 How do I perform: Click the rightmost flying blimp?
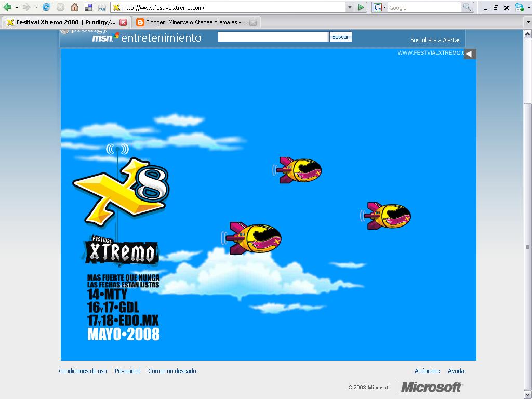pyautogui.click(x=386, y=216)
